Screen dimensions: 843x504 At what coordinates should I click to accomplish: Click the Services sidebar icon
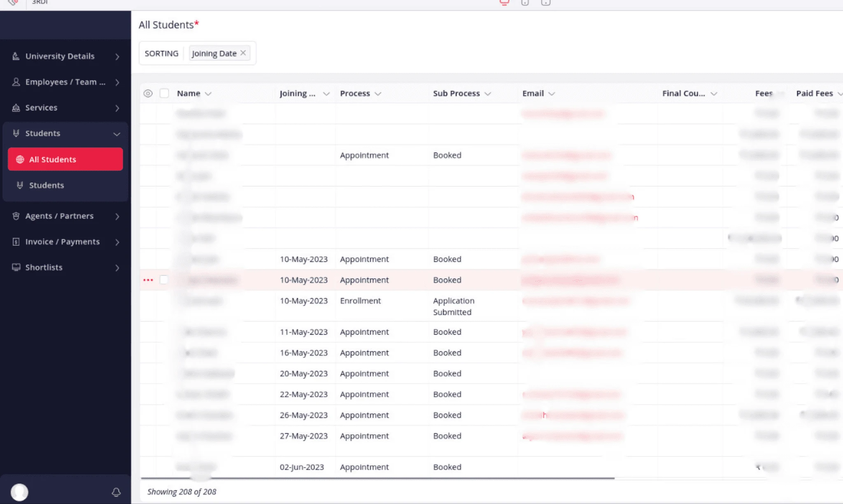(16, 108)
